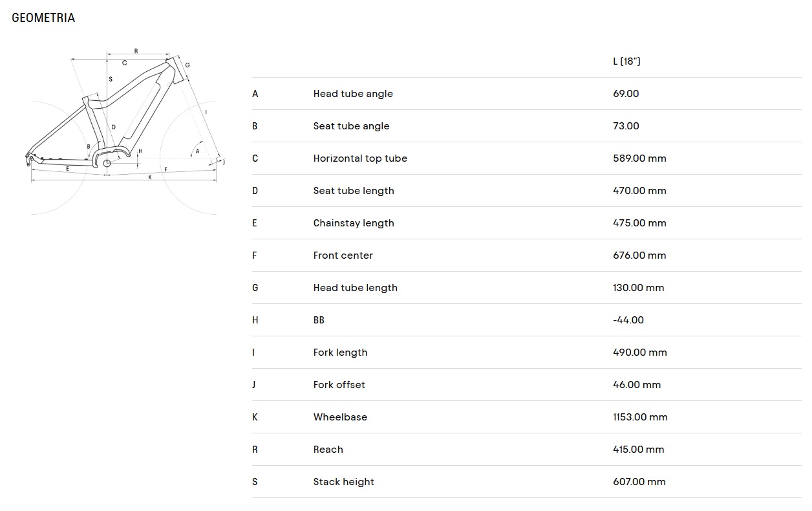Select the Seat tube angle row

[526, 126]
